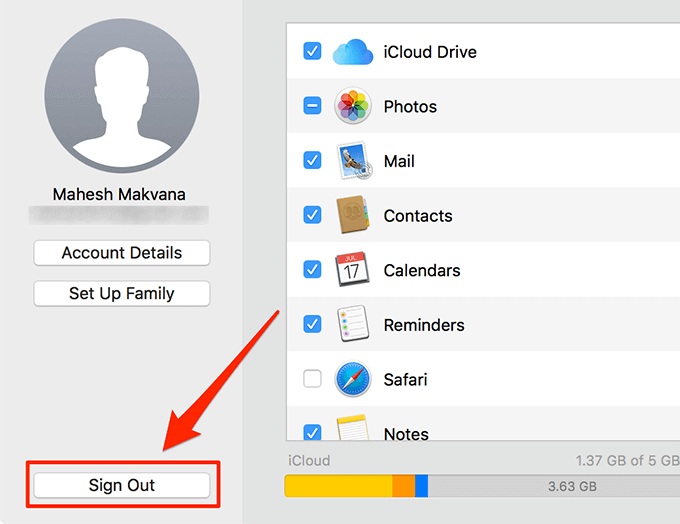Image resolution: width=680 pixels, height=524 pixels.
Task: Click the Contacts label text
Action: click(x=418, y=216)
